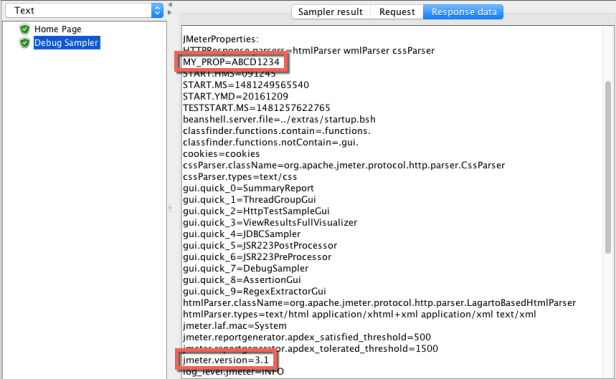Switch to the Sampler result tab
Image resolution: width=616 pixels, height=379 pixels.
click(x=330, y=12)
